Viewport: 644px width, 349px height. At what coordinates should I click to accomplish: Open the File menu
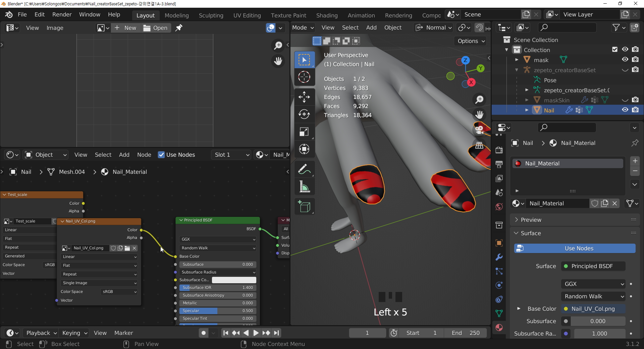tap(22, 14)
